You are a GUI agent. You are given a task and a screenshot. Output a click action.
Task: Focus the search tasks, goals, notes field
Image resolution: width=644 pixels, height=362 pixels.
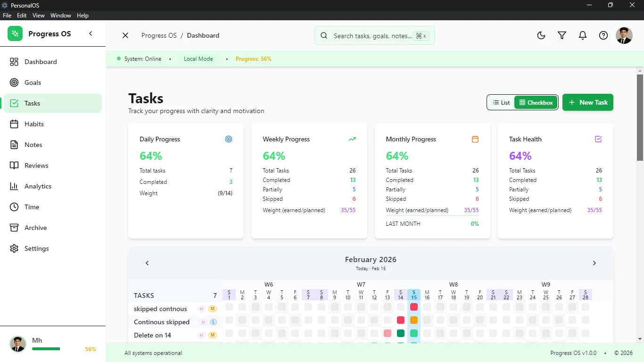coord(375,35)
